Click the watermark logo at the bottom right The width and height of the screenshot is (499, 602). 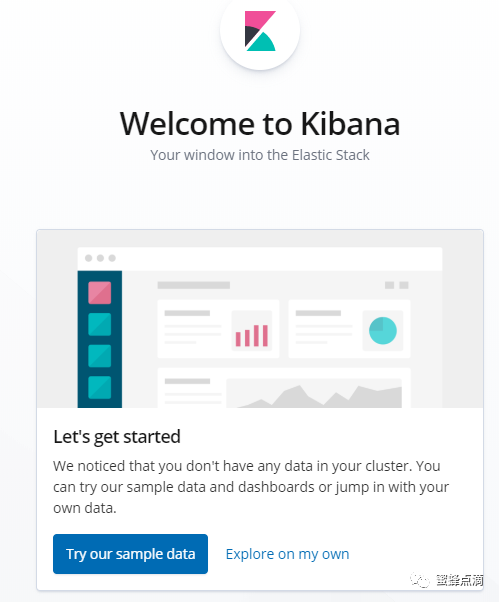tap(447, 580)
